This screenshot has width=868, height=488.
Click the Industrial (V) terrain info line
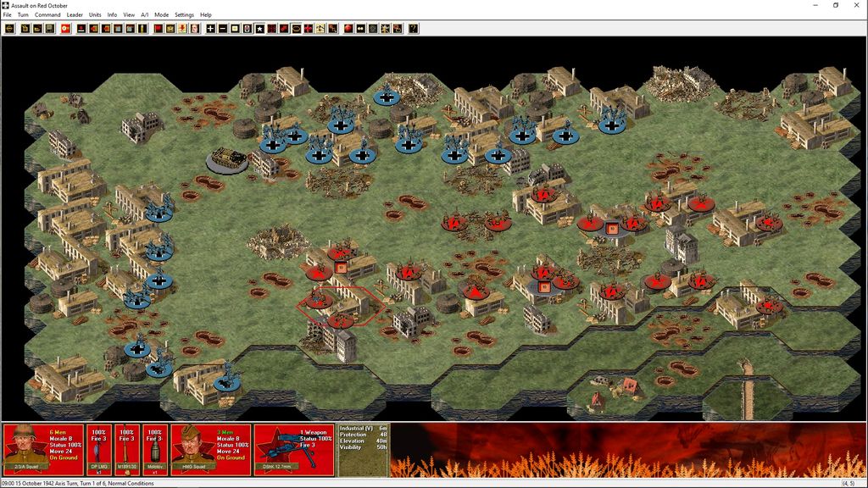(x=363, y=428)
